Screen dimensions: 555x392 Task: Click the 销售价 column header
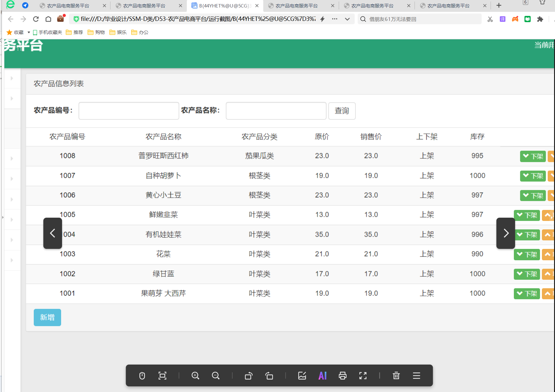[x=371, y=137]
